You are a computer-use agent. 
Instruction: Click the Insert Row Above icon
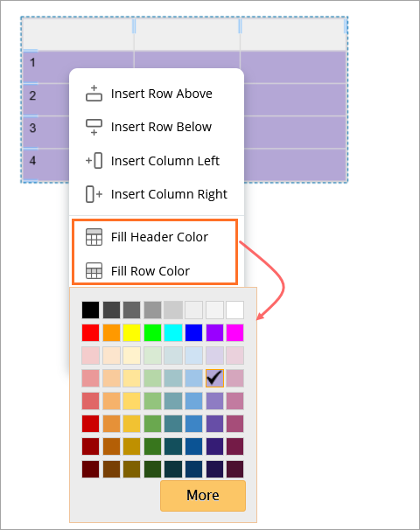tap(94, 94)
